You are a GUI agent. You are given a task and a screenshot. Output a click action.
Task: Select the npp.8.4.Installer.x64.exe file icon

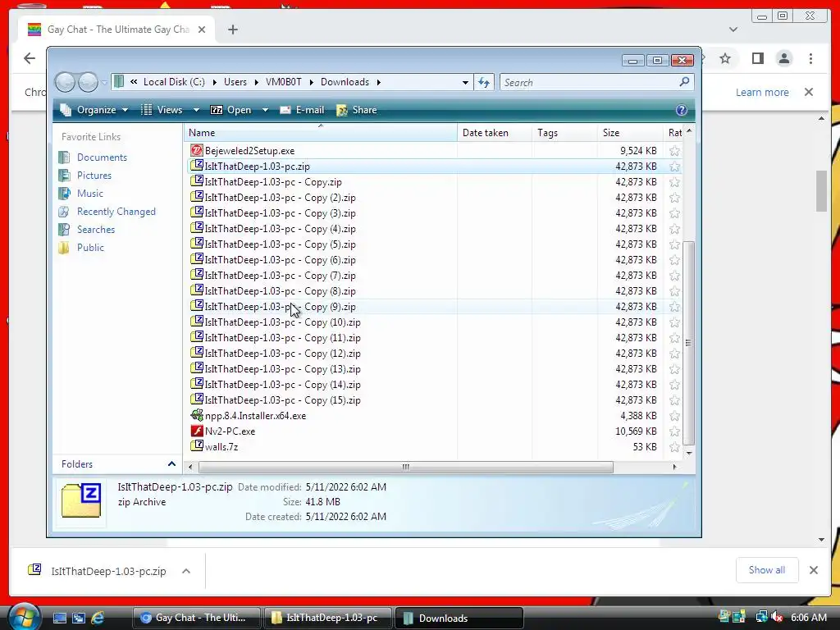(x=197, y=415)
